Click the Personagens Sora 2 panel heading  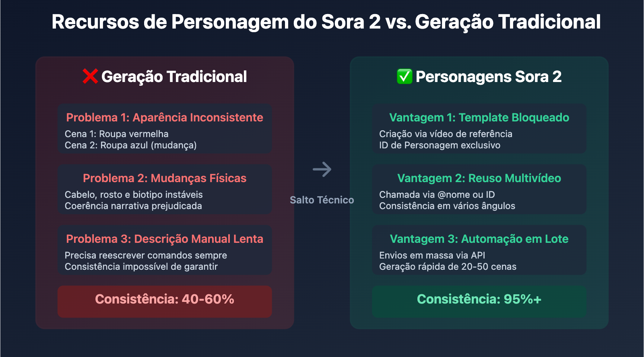(x=488, y=77)
